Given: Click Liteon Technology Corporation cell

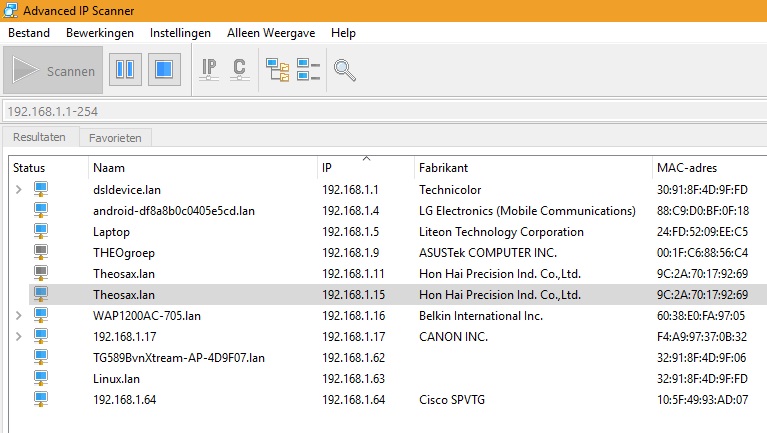Looking at the screenshot, I should click(501, 232).
